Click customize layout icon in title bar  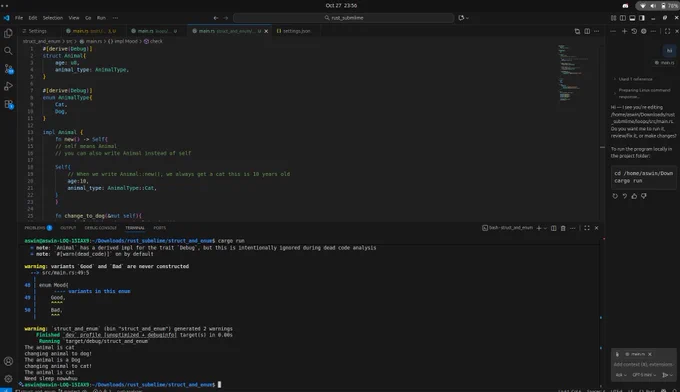pos(613,18)
